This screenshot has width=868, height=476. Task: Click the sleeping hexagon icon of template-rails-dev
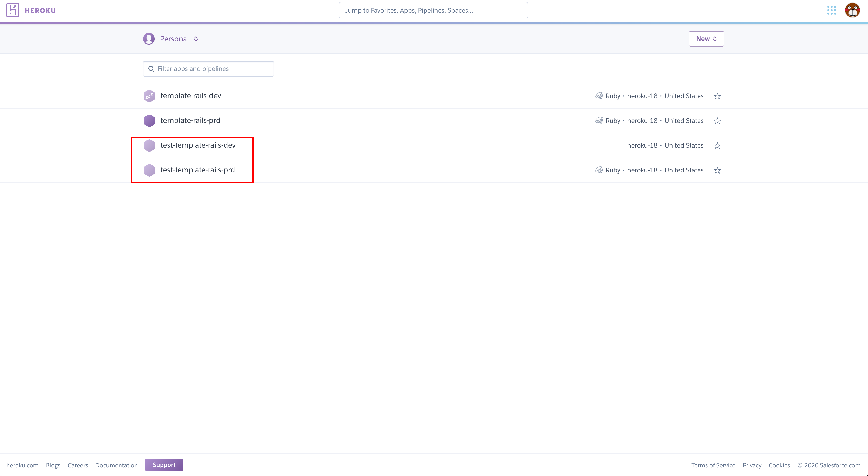coord(149,96)
